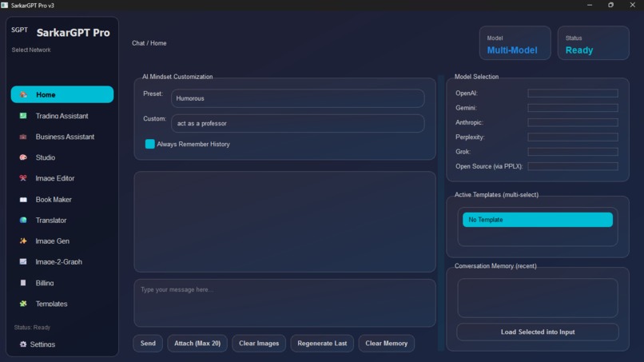Minimize the SarkarGPT Pro window

pos(590,5)
